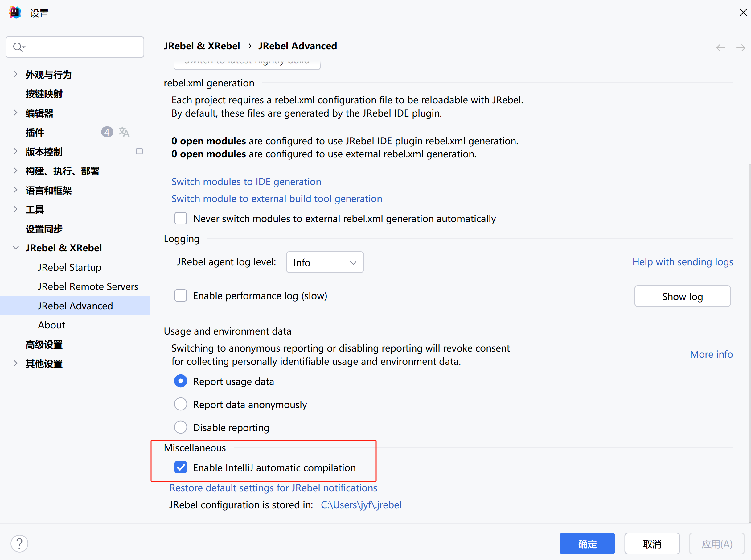Viewport: 751px width, 560px height.
Task: Open JRebel Startup settings page
Action: coord(69,267)
